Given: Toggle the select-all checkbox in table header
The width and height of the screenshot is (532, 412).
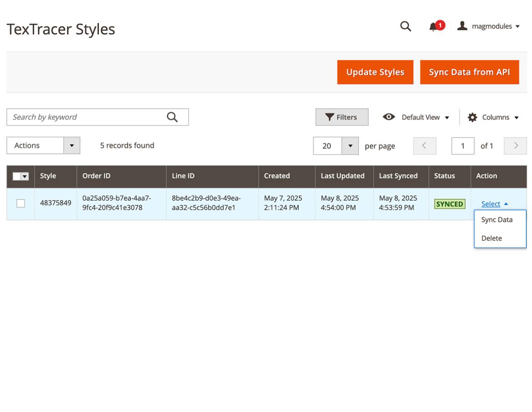Looking at the screenshot, I should [x=16, y=176].
